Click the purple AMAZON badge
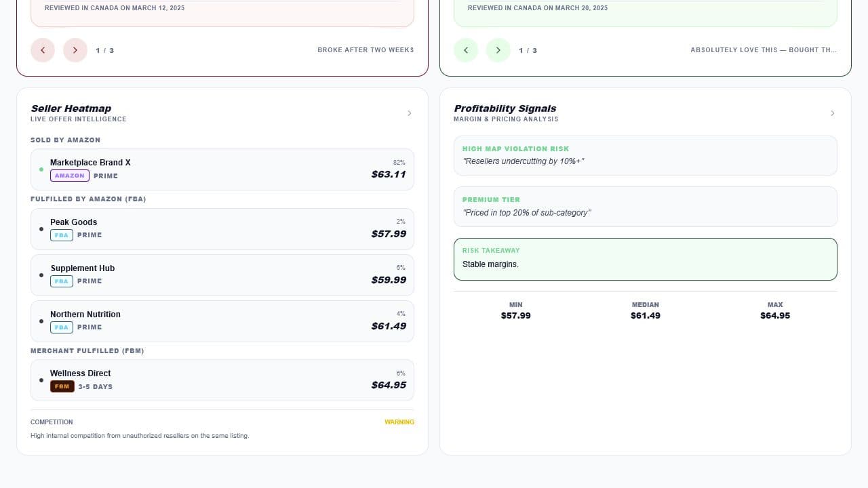868x488 pixels. [70, 176]
